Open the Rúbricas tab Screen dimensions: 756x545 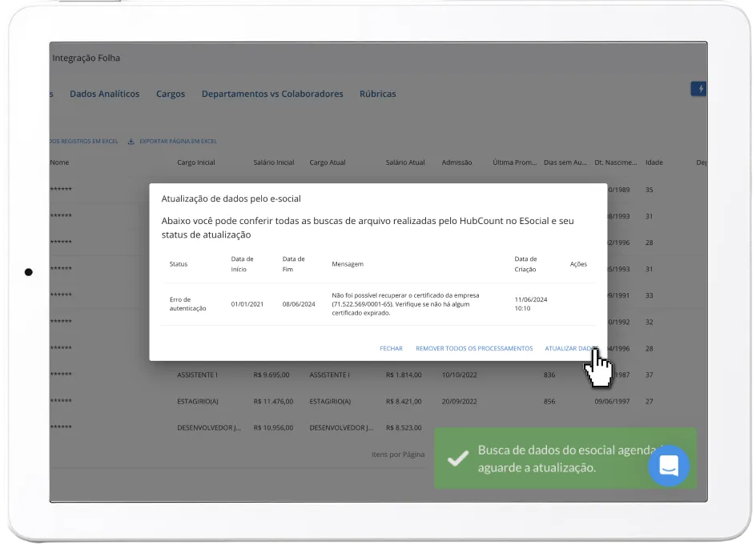point(377,94)
